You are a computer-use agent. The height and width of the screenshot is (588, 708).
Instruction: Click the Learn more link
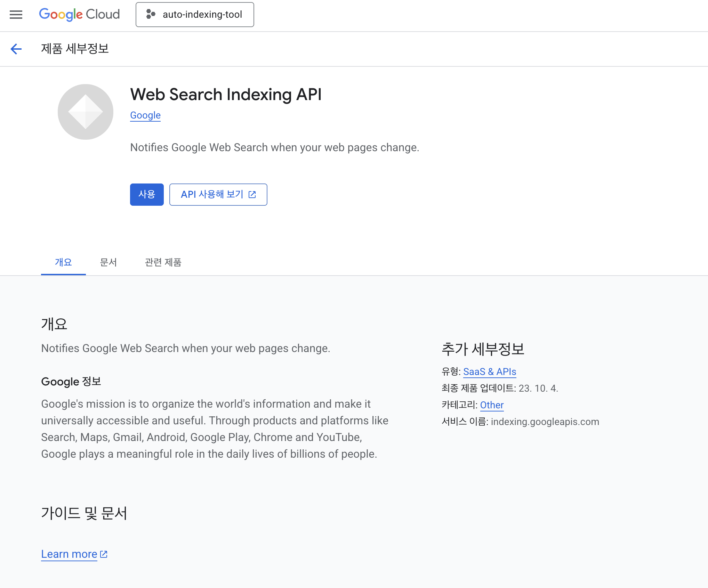pyautogui.click(x=69, y=554)
